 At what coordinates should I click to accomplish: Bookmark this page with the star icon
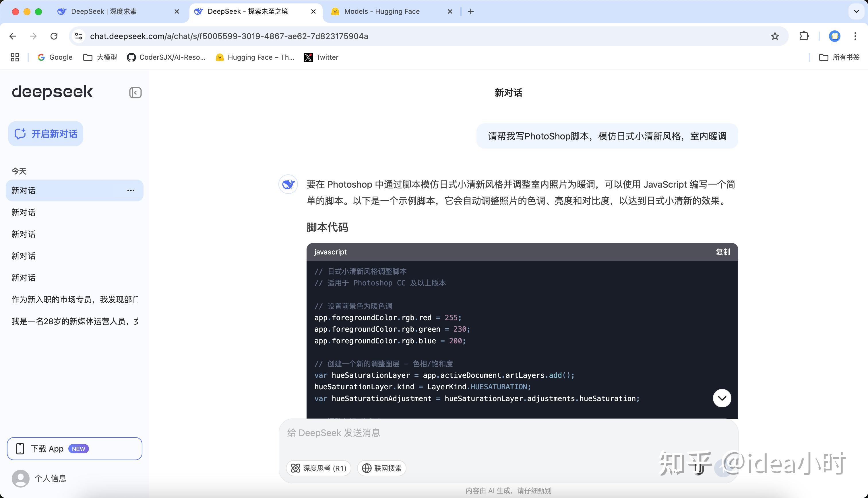tap(775, 36)
